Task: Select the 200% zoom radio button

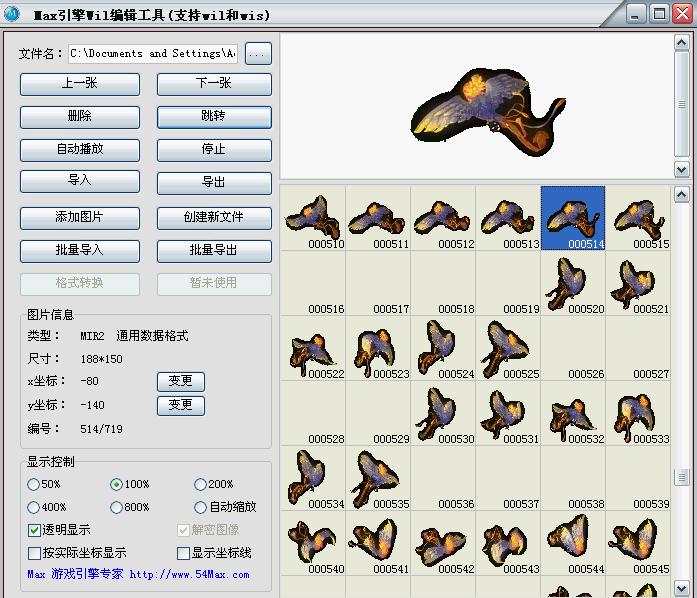Action: (201, 484)
